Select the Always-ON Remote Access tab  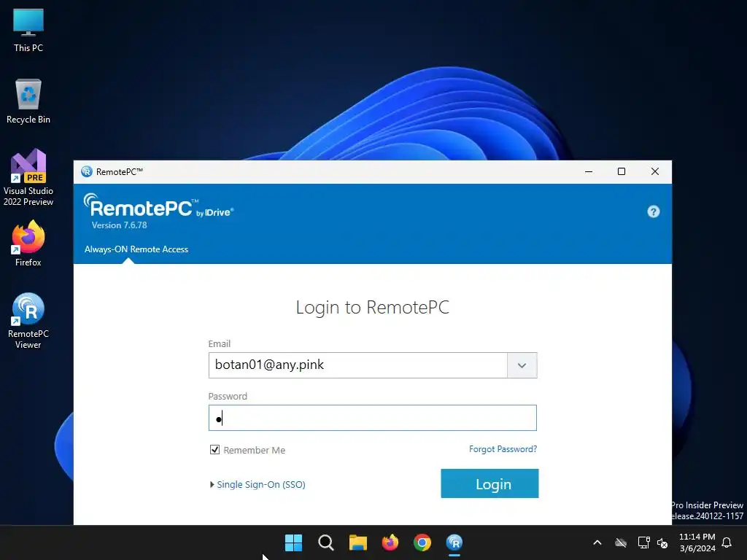[136, 249]
